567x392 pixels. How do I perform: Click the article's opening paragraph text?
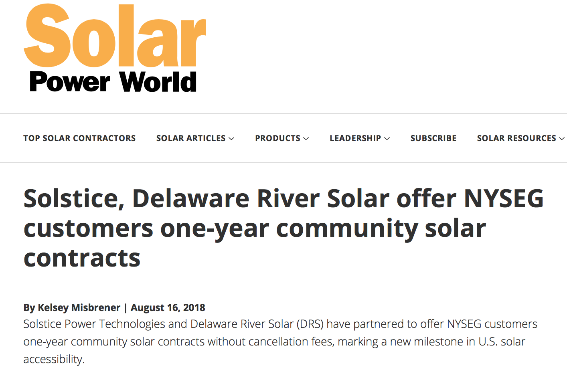pyautogui.click(x=280, y=341)
